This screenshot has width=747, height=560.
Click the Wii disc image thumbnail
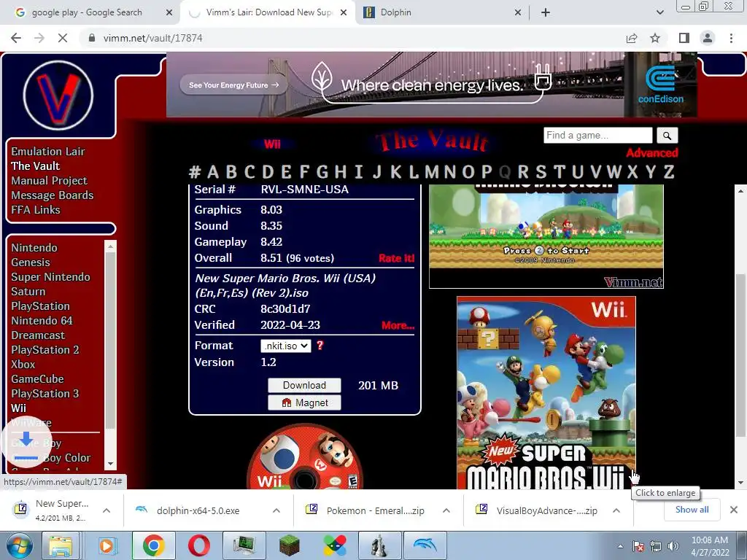[305, 457]
